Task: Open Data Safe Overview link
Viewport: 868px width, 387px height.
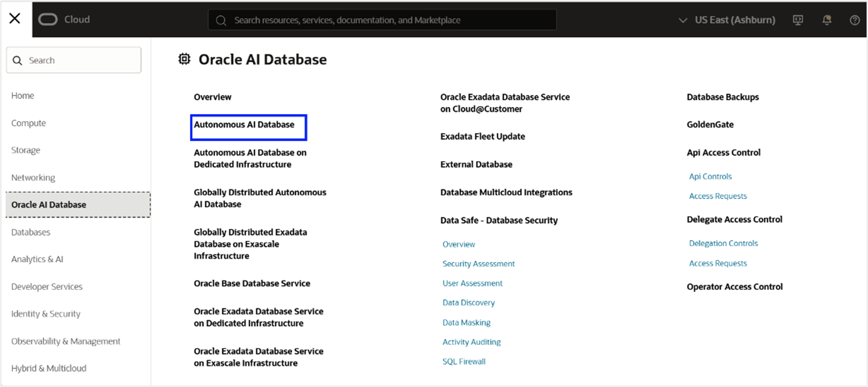Action: click(459, 244)
